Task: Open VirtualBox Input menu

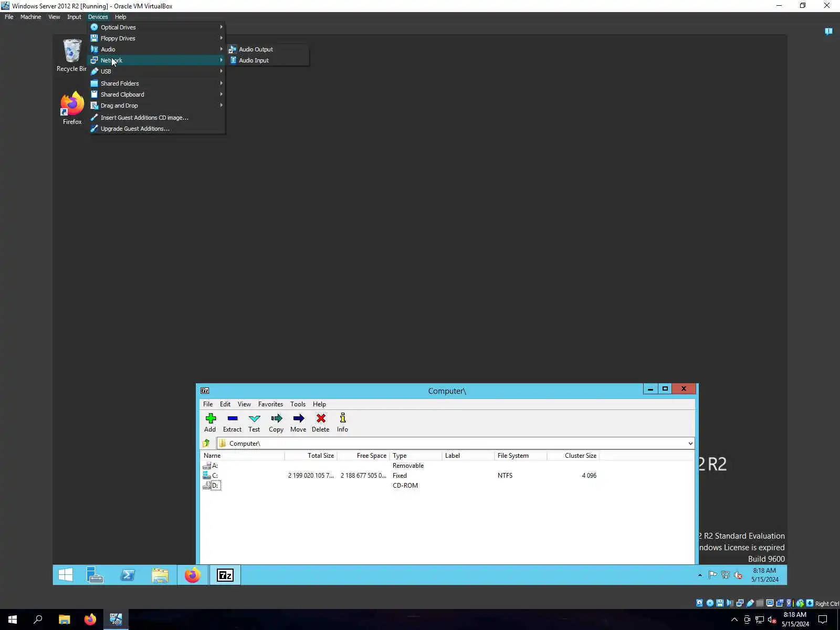Action: (x=74, y=17)
